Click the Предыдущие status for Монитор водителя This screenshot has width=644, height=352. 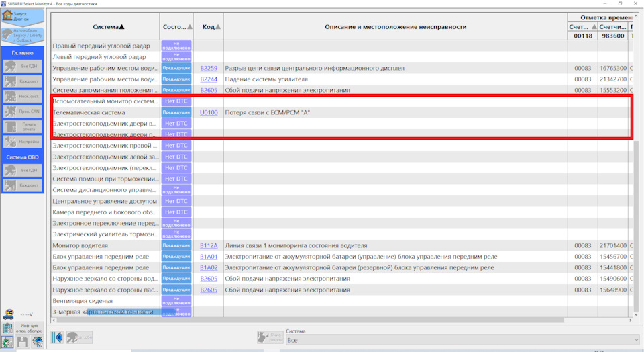(x=176, y=245)
